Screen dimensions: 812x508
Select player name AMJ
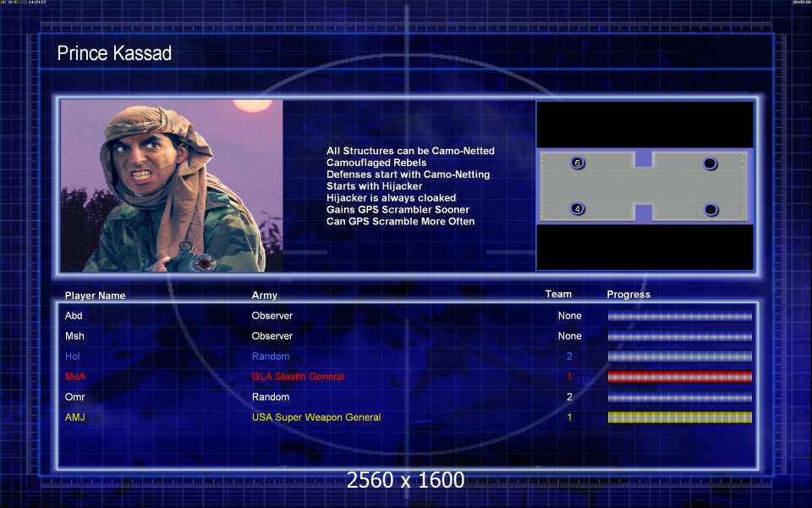pos(75,417)
